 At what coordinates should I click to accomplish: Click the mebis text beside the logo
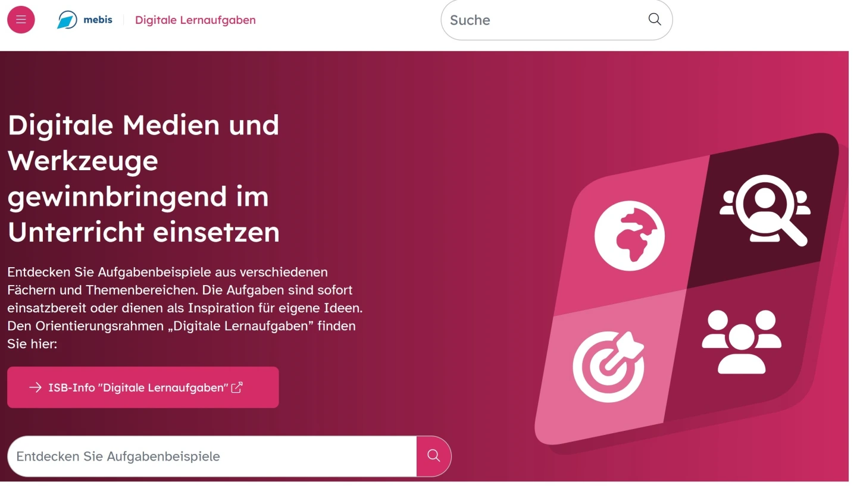click(98, 20)
